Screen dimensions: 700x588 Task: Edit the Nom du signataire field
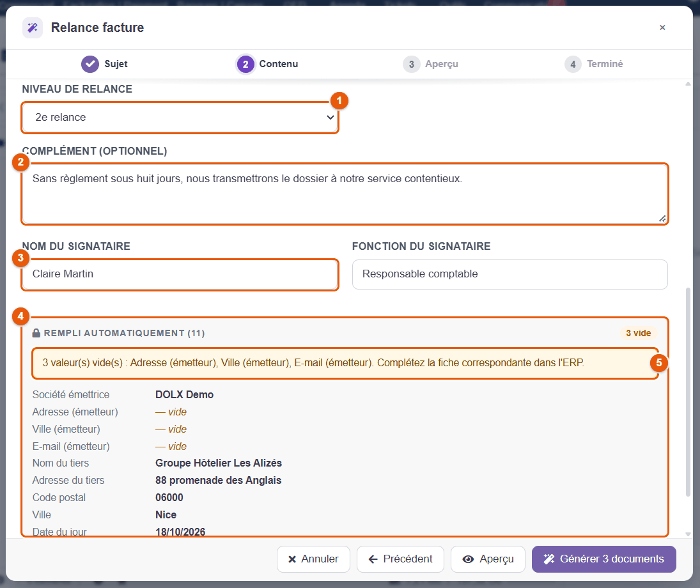click(x=180, y=274)
